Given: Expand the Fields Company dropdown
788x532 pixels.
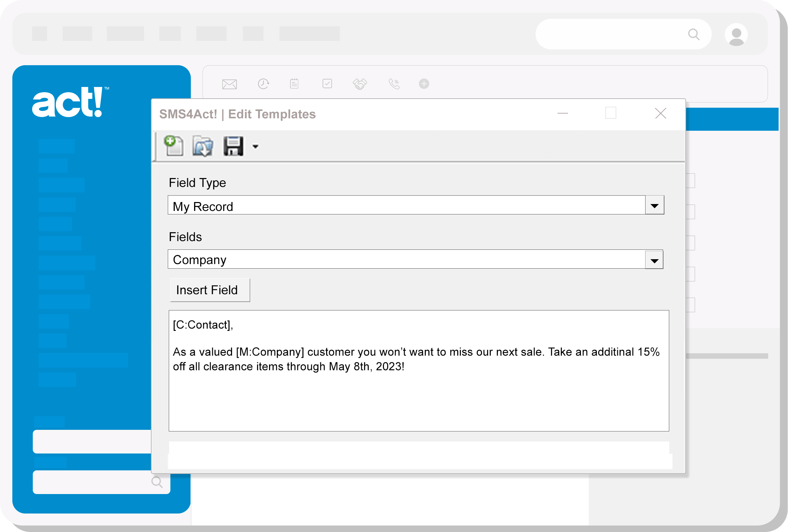Looking at the screenshot, I should (654, 260).
